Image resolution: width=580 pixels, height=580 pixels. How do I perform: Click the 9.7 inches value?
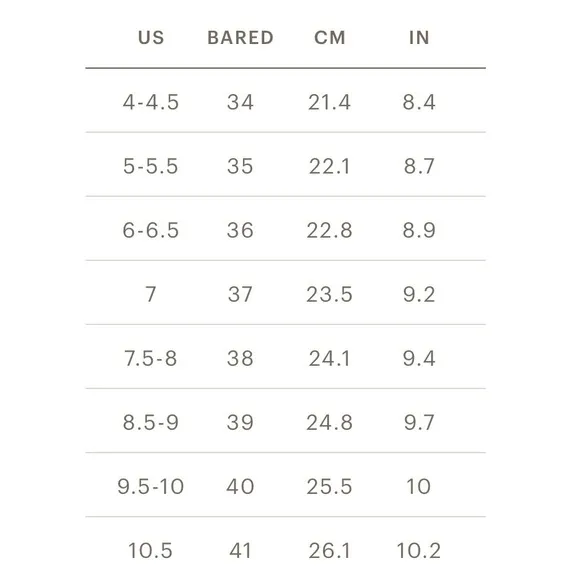(x=419, y=422)
